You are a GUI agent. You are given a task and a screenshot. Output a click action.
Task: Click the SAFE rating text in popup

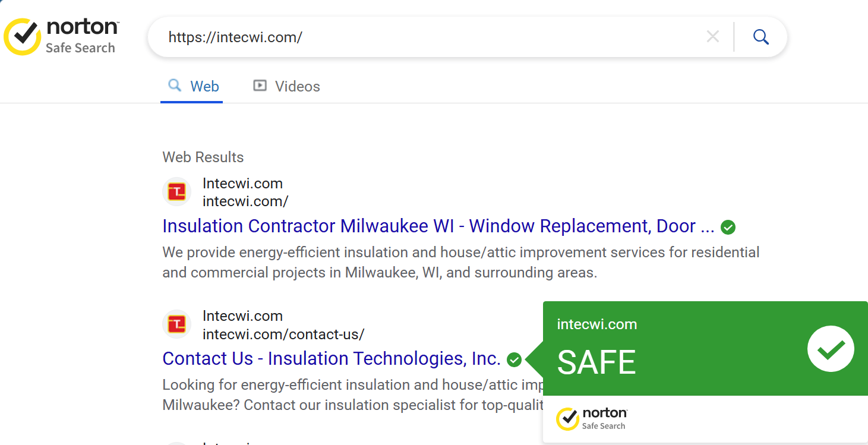point(596,362)
